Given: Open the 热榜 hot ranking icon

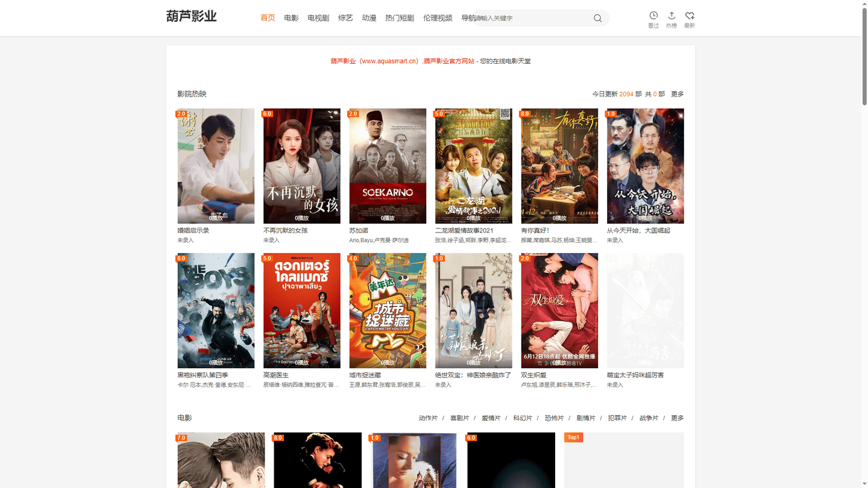Looking at the screenshot, I should point(671,19).
